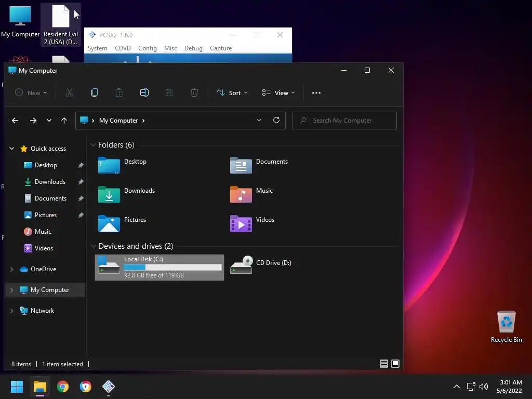This screenshot has height=399, width=532.
Task: Open the See more ellipsis menu
Action: tap(316, 92)
